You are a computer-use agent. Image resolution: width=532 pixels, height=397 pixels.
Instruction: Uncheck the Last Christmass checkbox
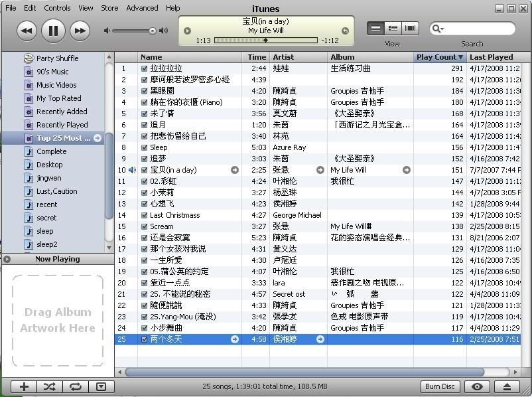pos(144,215)
